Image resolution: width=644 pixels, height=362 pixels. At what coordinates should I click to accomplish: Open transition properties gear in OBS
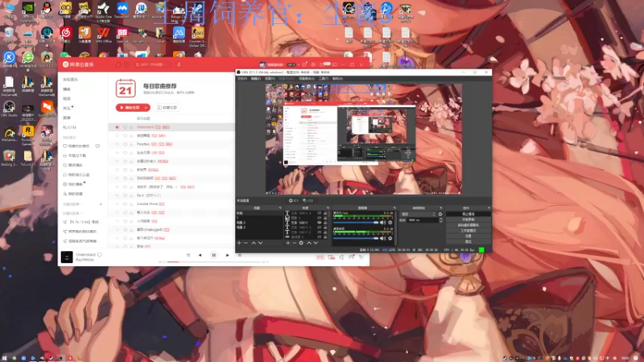coord(440,214)
